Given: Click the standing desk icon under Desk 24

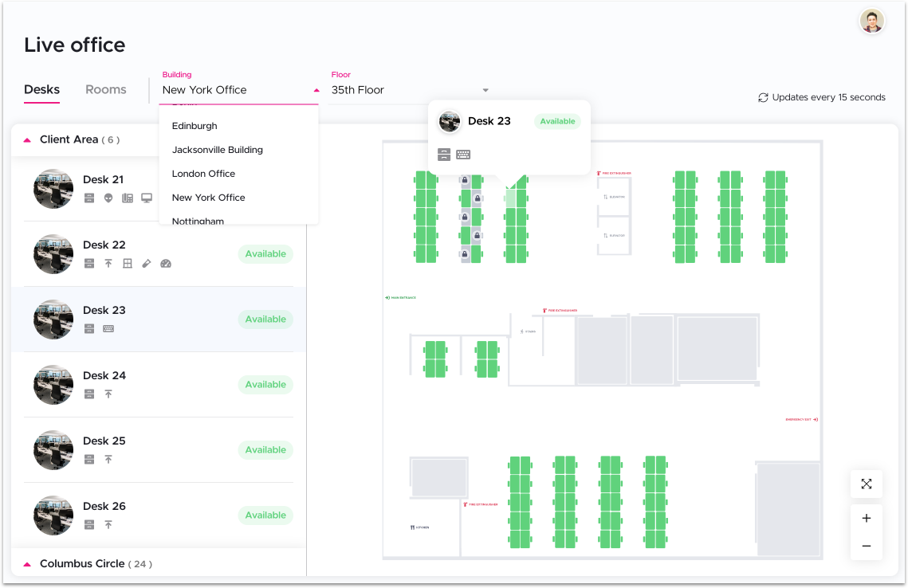Looking at the screenshot, I should point(108,394).
